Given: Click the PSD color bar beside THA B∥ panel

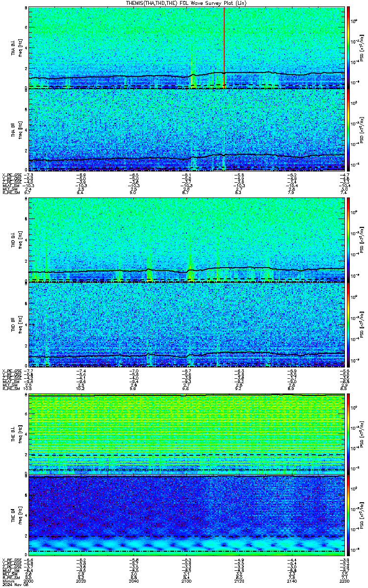Looking at the screenshot, I should 348,130.
